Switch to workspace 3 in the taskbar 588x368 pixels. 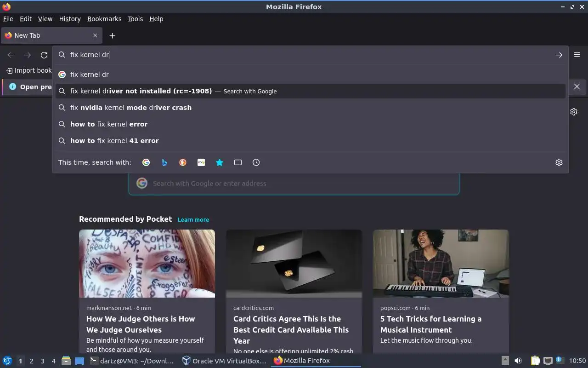[42, 361]
